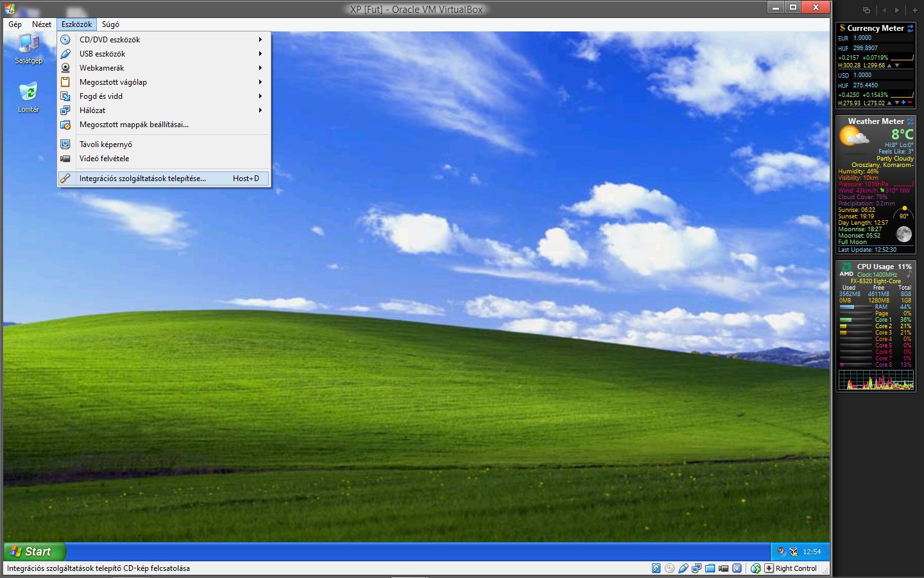Click the CD/DVD disc icon in menu
This screenshot has width=924, height=578.
click(x=65, y=40)
